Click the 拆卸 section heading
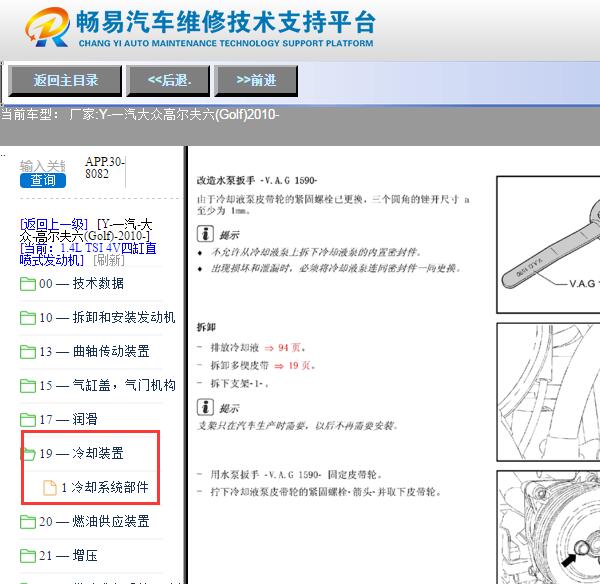The width and height of the screenshot is (600, 584). coord(206,327)
